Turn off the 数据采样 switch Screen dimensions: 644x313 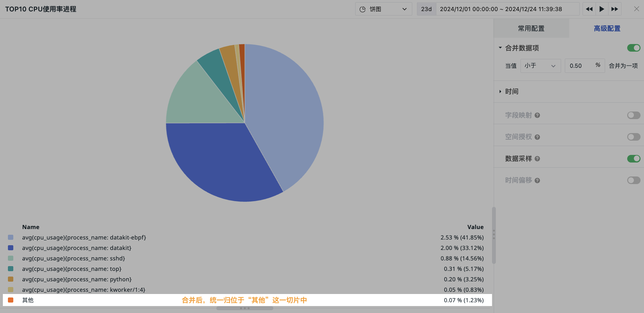point(634,159)
